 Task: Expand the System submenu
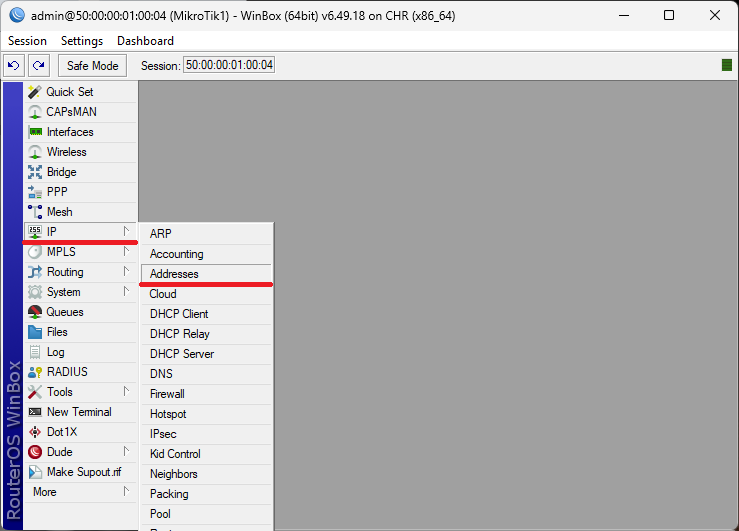pos(126,292)
